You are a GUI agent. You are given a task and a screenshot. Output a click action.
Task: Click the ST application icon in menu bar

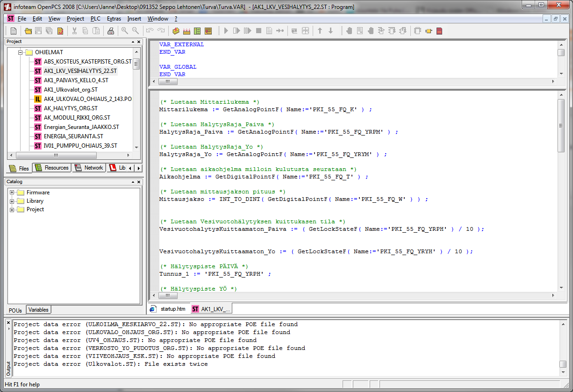click(x=11, y=19)
